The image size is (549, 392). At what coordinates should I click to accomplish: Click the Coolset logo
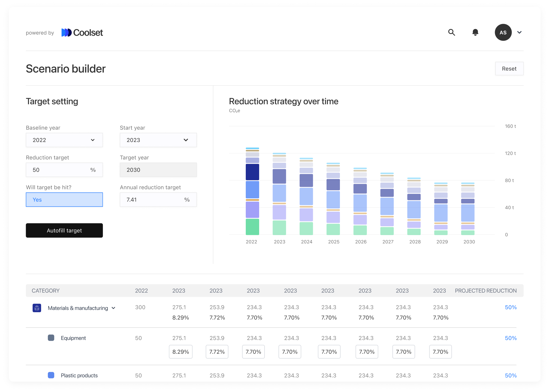pyautogui.click(x=82, y=33)
